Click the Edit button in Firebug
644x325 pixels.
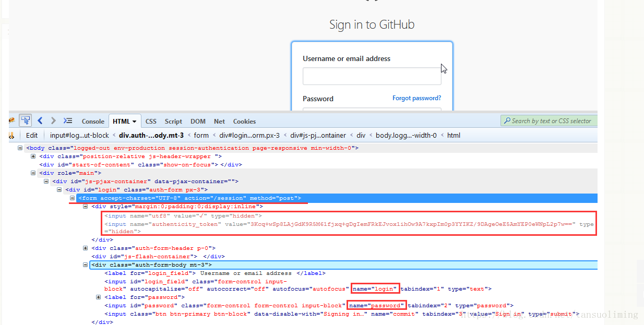click(x=32, y=135)
